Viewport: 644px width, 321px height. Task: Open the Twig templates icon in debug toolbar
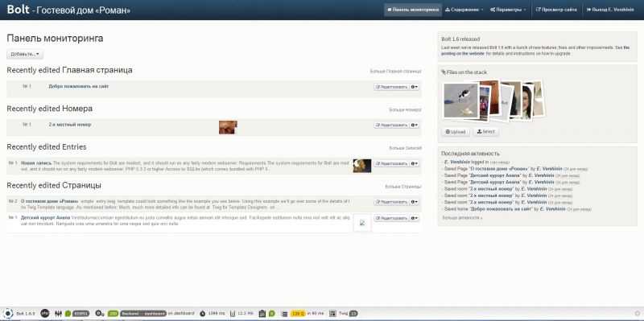point(332,313)
